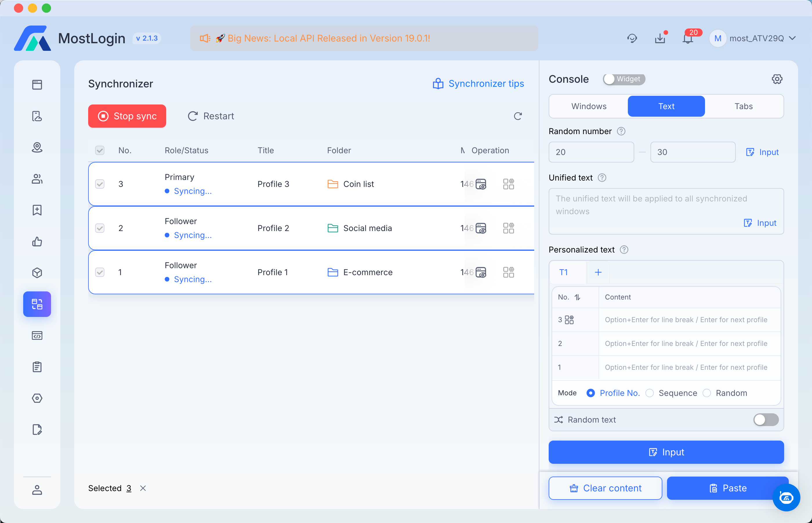
Task: Show window for Profile 2 row
Action: pos(481,228)
